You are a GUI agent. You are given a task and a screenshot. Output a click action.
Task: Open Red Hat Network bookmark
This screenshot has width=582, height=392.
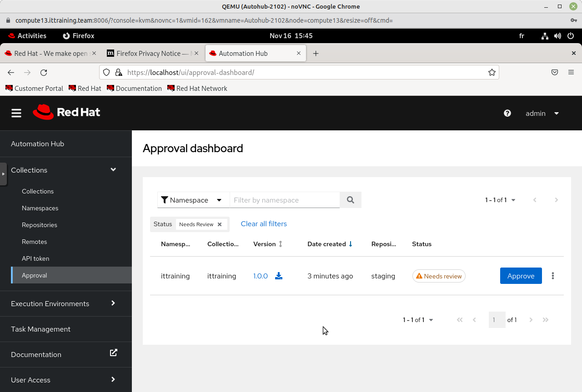[197, 89]
